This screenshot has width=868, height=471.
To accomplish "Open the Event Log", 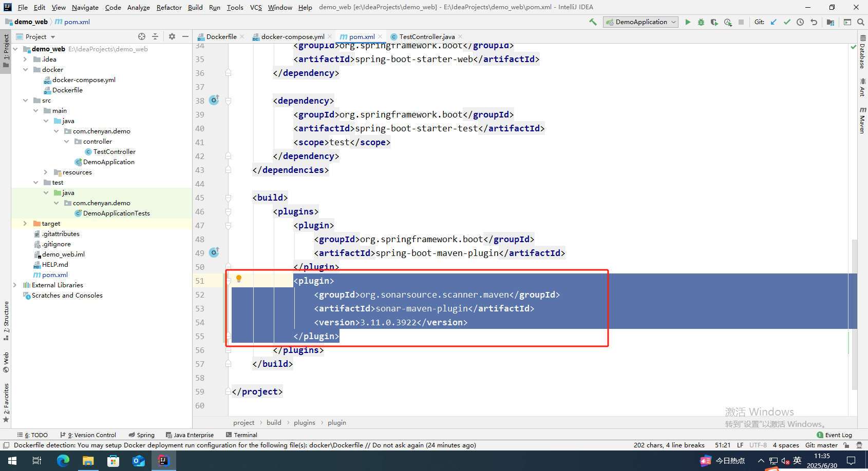I will [834, 435].
